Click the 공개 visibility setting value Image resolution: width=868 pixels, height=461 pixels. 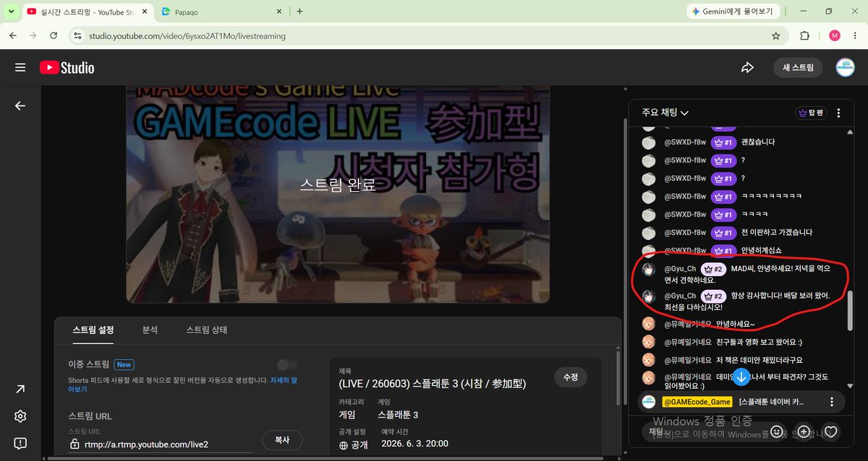(x=359, y=444)
